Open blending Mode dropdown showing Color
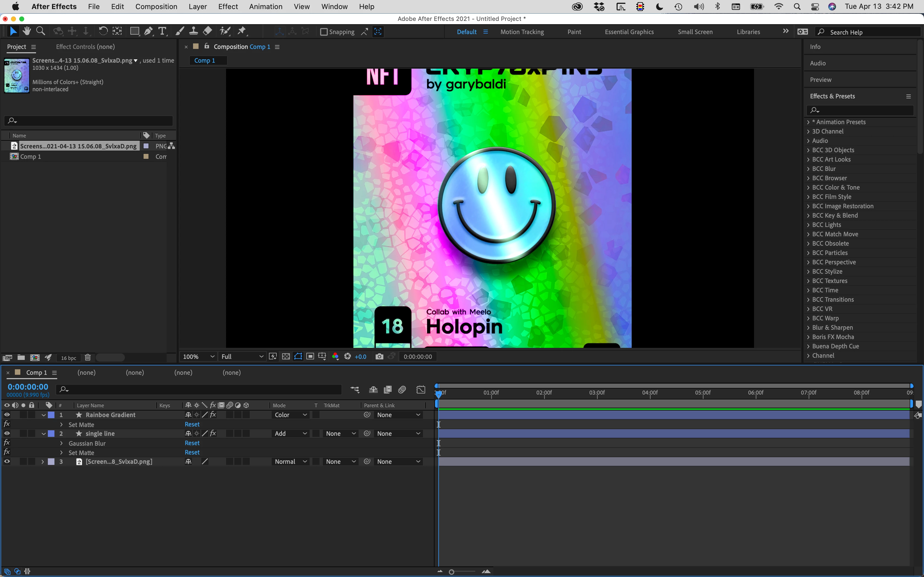The image size is (924, 577). 291,415
